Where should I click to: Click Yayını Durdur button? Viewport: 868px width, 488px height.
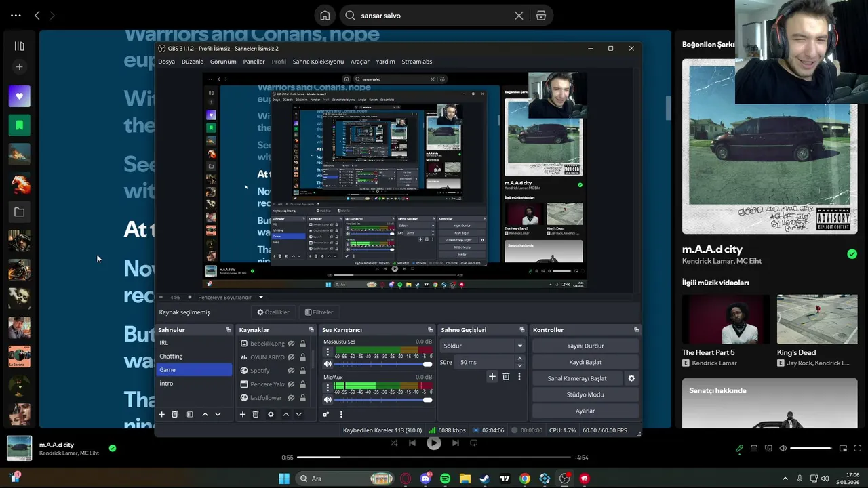click(x=585, y=346)
